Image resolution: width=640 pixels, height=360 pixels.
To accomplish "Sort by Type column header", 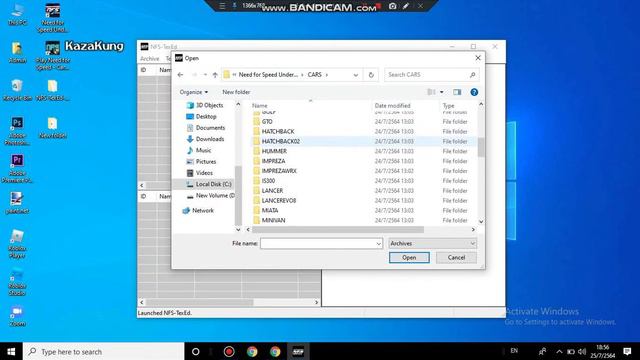I will pyautogui.click(x=449, y=106).
